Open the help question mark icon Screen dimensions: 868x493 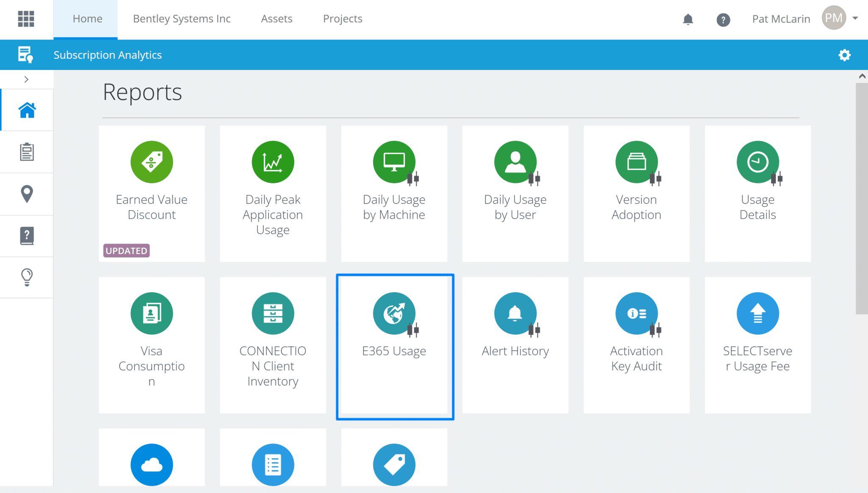tap(723, 19)
